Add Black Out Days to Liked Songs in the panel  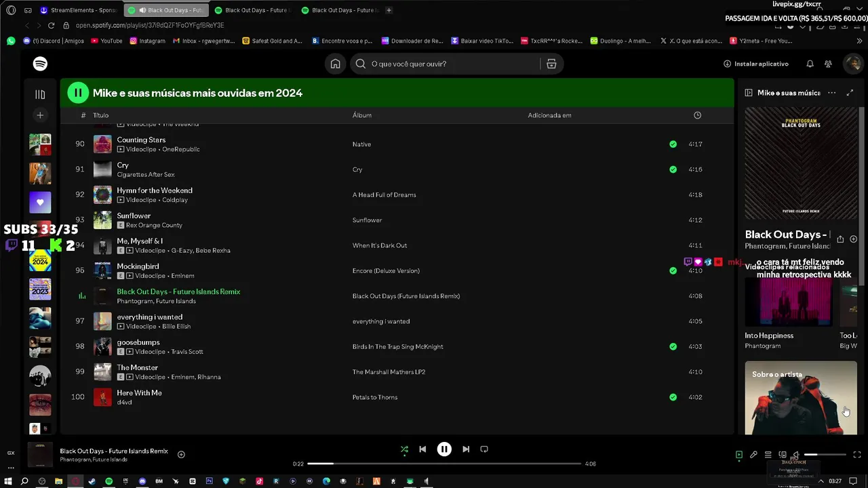click(x=853, y=239)
